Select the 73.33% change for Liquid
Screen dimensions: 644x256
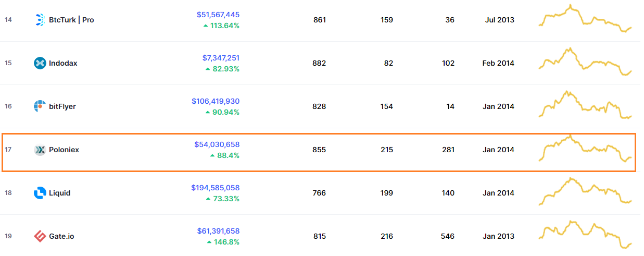(x=222, y=199)
